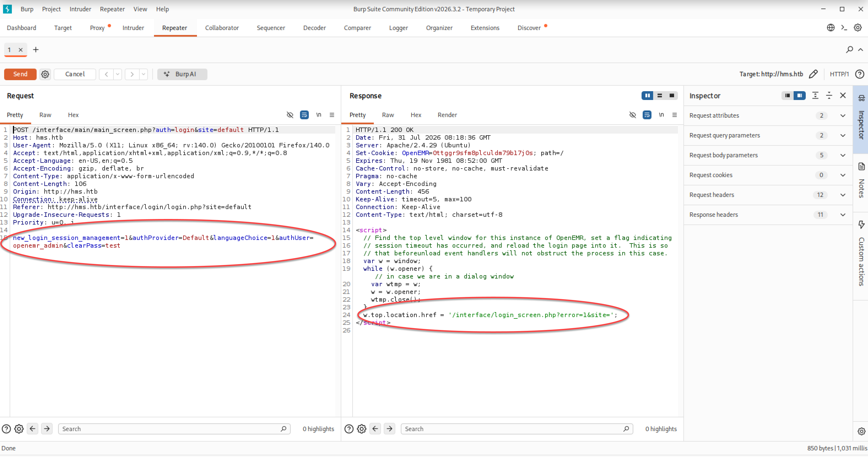Open the terminal prompt icon in top bar
The height and width of the screenshot is (457, 868).
(x=844, y=28)
